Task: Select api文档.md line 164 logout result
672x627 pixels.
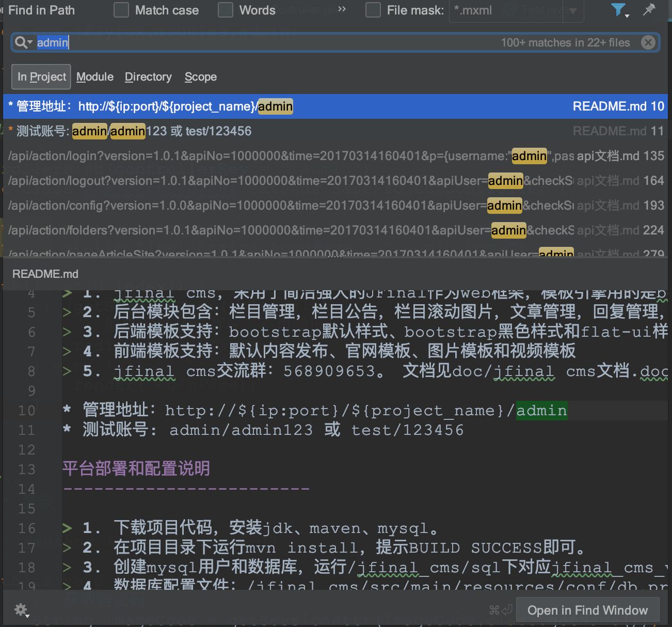Action: [335, 181]
